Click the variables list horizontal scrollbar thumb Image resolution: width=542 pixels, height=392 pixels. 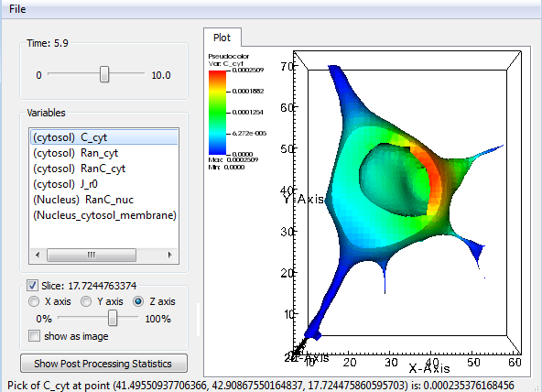(x=92, y=256)
